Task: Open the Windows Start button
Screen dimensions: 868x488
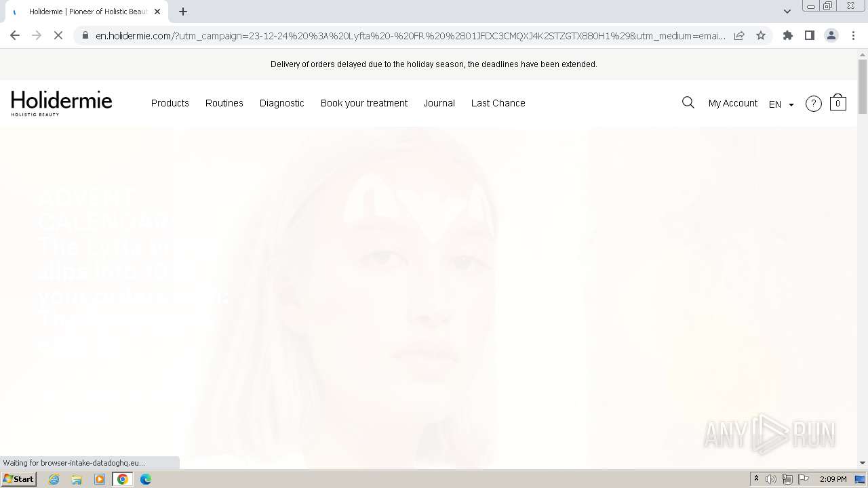Action: pyautogui.click(x=19, y=479)
